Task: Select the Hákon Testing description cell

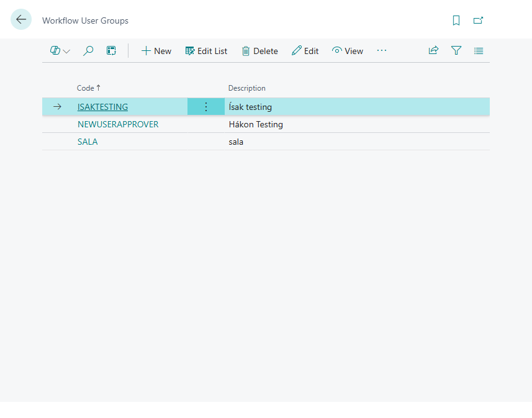Action: pos(357,124)
